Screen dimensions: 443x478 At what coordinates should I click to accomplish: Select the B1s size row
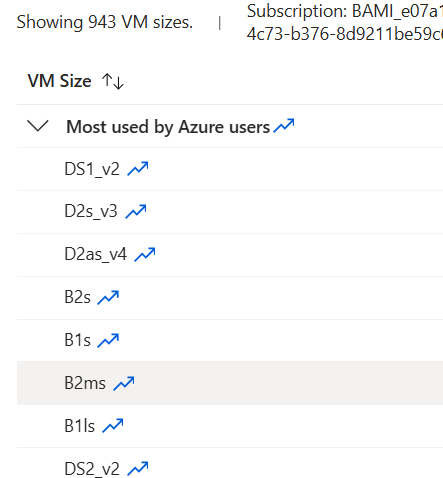pyautogui.click(x=230, y=341)
